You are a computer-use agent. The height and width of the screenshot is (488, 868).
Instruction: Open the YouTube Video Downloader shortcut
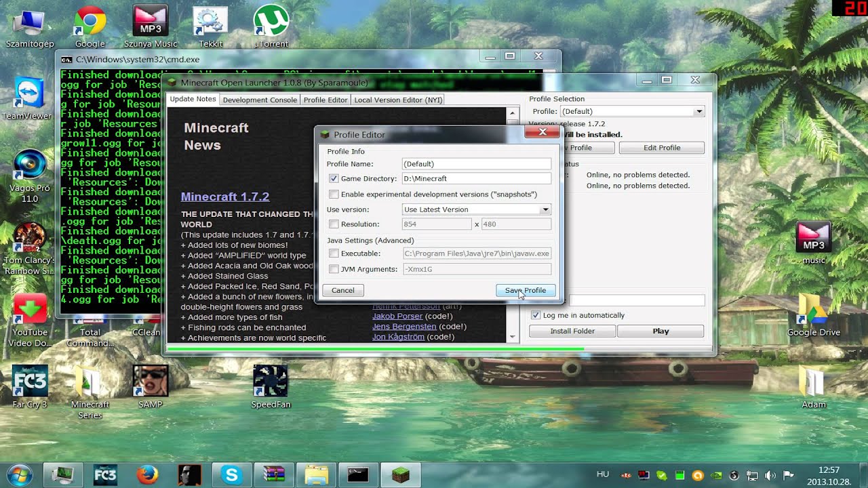(30, 320)
